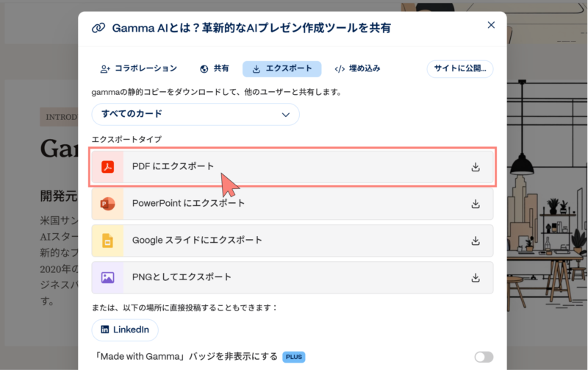The image size is (588, 370).
Task: Download arrow on PNG export row
Action: point(476,277)
